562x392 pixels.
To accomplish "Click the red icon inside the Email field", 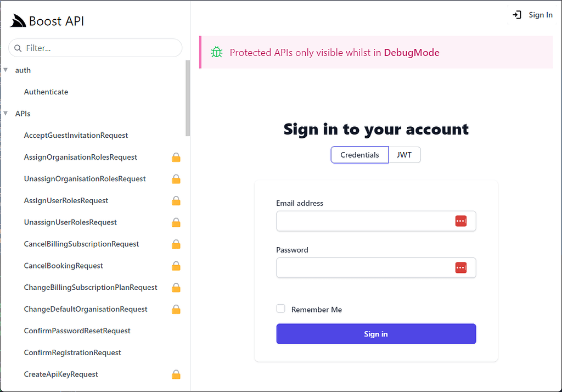I will [x=460, y=221].
